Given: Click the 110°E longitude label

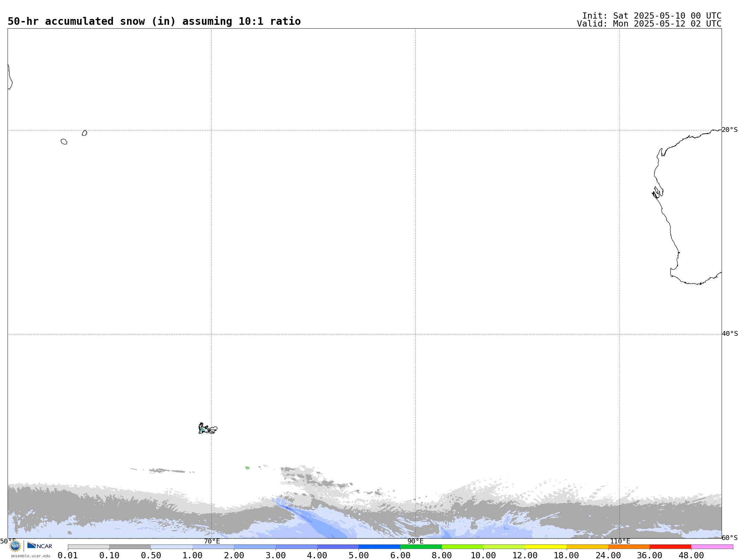Looking at the screenshot, I should pos(620,541).
